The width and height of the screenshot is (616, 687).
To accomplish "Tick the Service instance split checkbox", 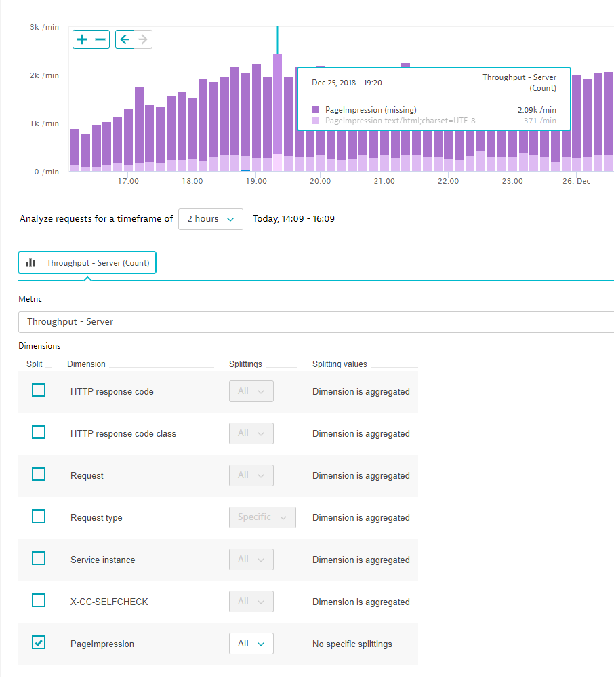I will [x=39, y=559].
